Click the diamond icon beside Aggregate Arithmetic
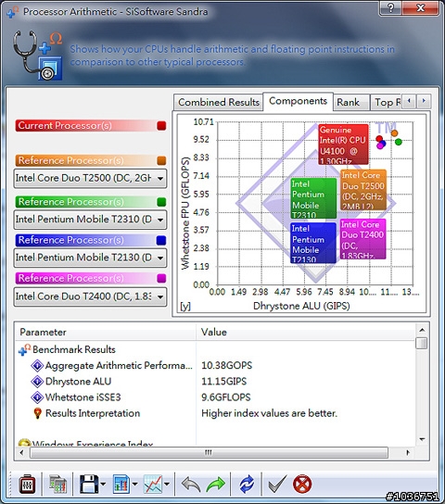Image resolution: width=445 pixels, height=504 pixels. coord(37,365)
